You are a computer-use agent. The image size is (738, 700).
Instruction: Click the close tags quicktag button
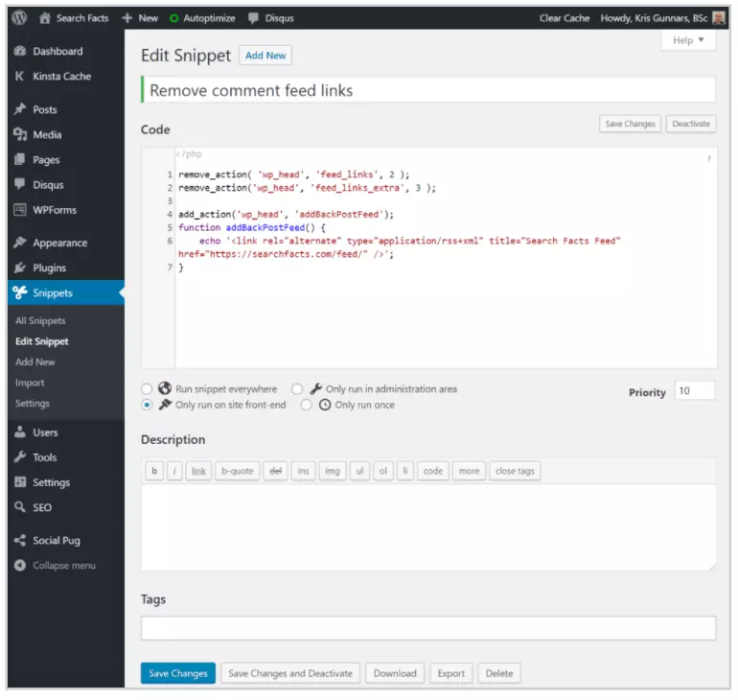pos(515,471)
